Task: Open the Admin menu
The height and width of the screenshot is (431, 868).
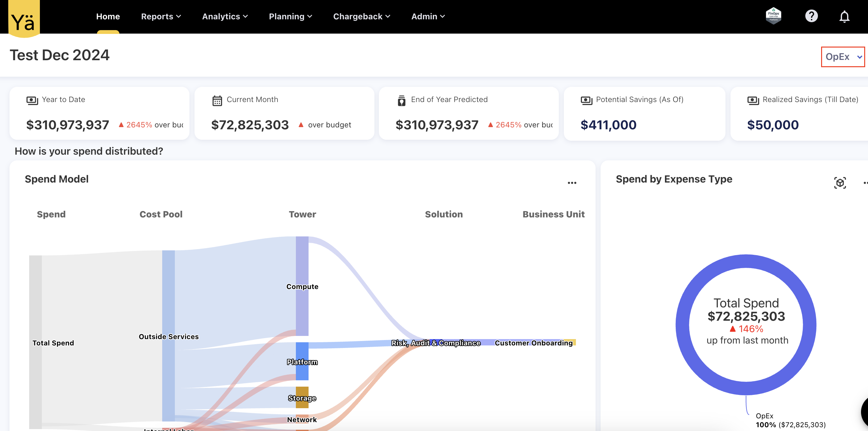Action: point(428,16)
